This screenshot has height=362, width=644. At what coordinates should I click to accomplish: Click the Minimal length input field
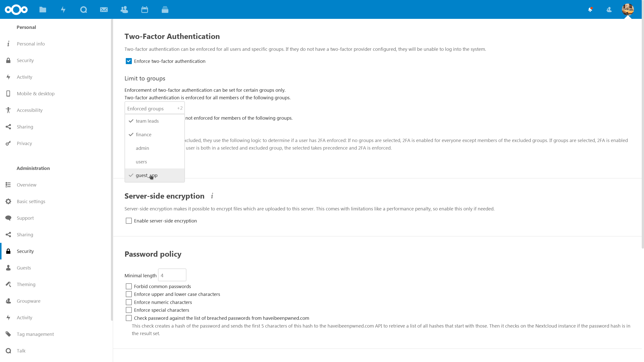click(172, 275)
